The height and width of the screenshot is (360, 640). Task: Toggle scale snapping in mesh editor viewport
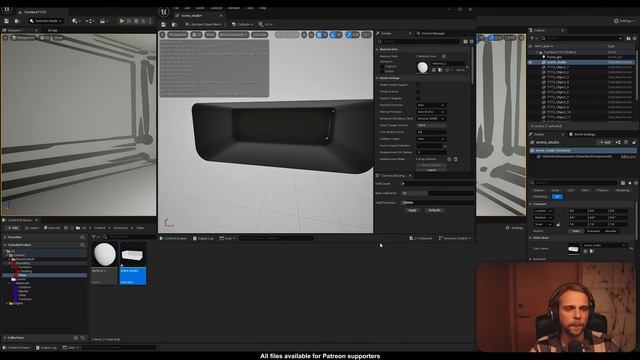pyautogui.click(x=349, y=35)
